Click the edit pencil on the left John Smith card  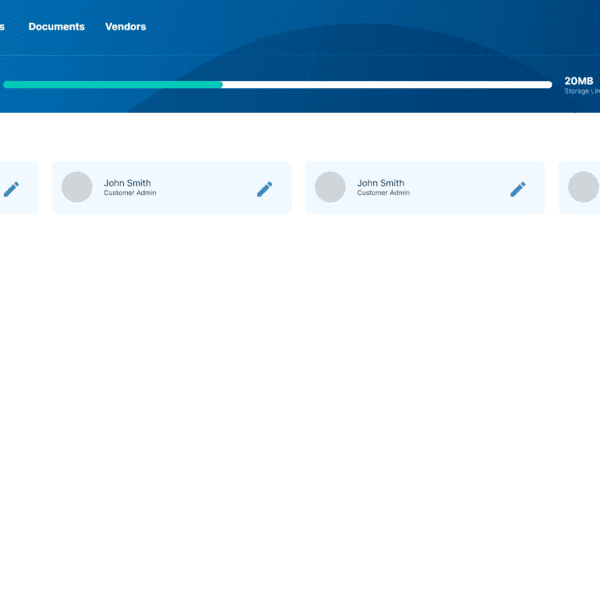point(264,188)
